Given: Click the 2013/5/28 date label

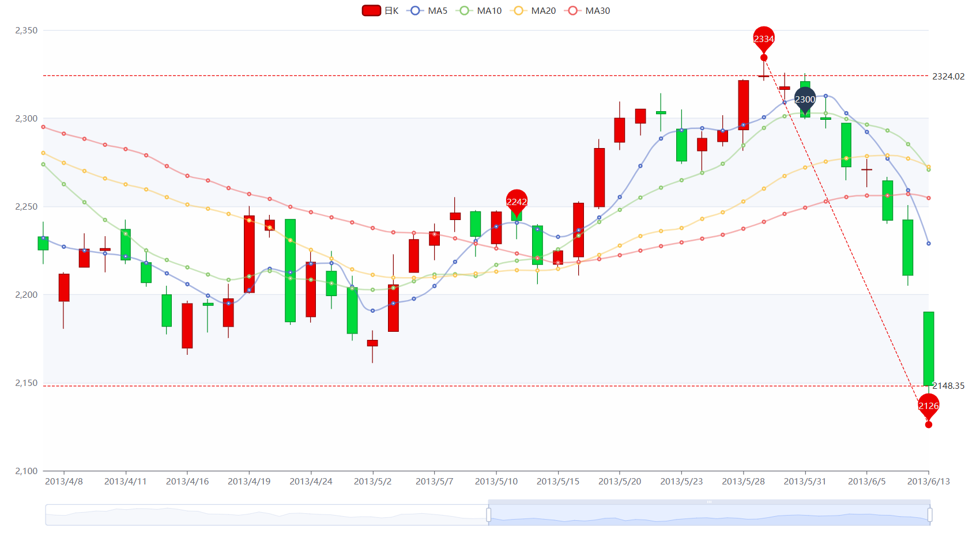Looking at the screenshot, I should coord(744,482).
